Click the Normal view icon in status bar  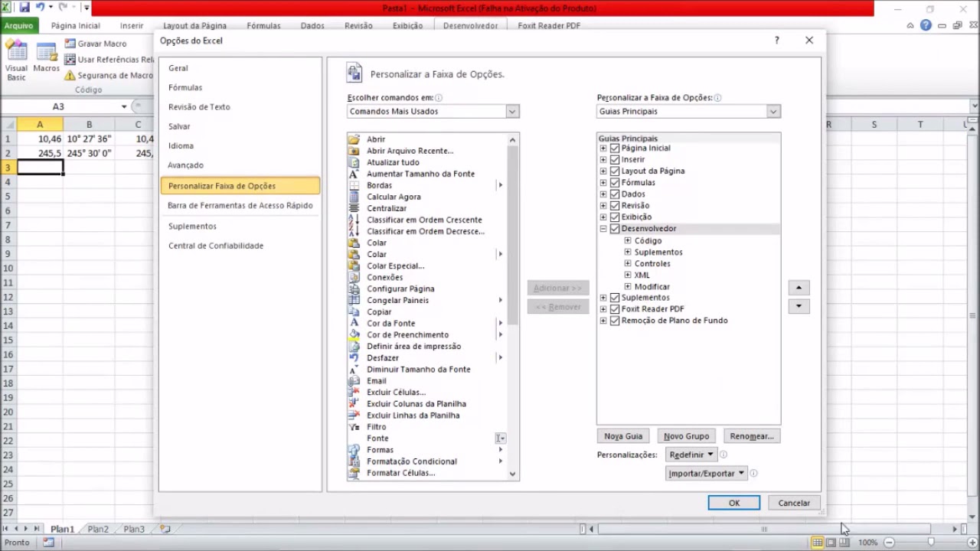(818, 543)
